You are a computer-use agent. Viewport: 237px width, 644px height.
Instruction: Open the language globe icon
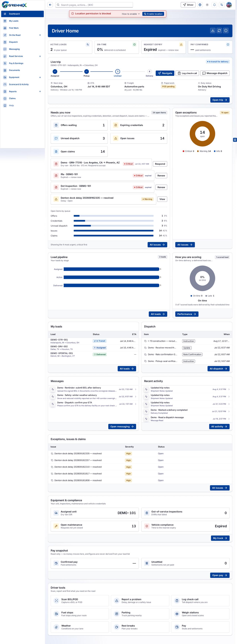(200, 5)
